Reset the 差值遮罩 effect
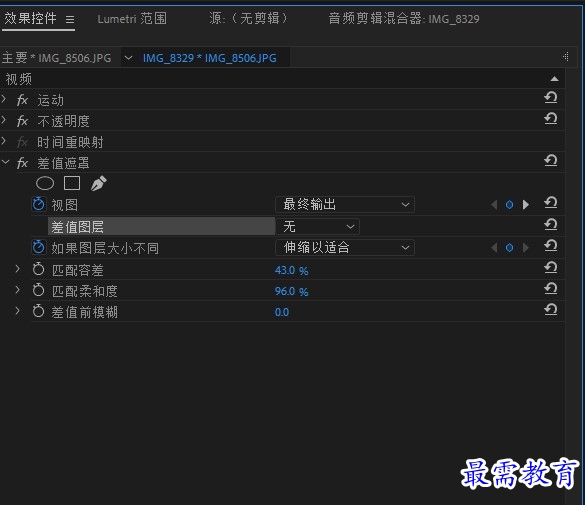Viewport: 585px width, 505px height. coord(551,161)
